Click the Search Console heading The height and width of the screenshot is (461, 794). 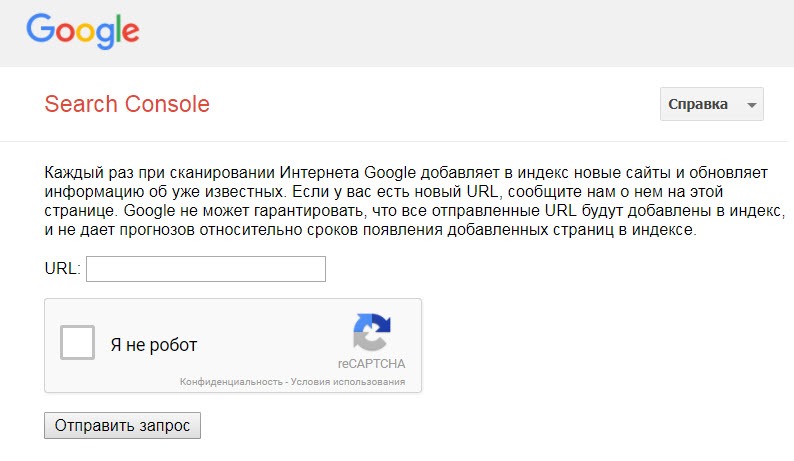[127, 104]
